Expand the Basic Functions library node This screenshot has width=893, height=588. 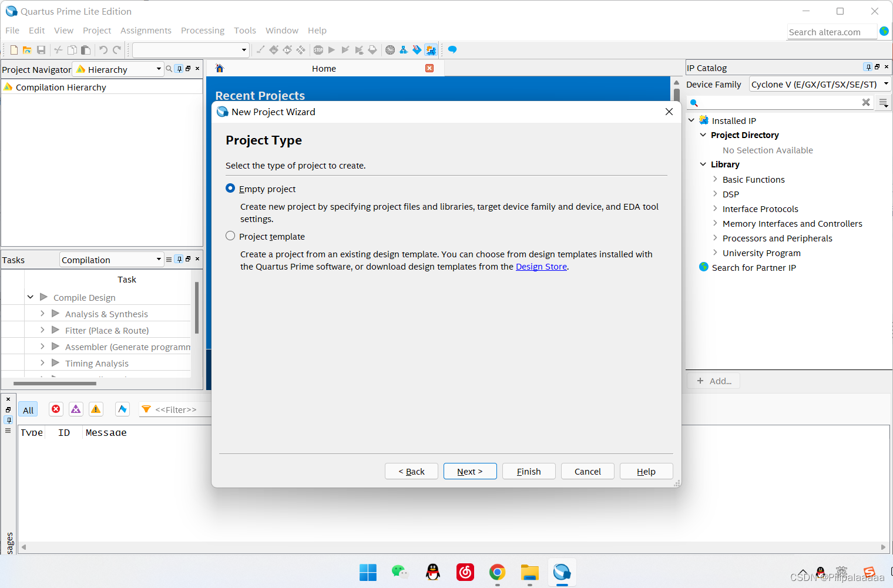click(715, 179)
